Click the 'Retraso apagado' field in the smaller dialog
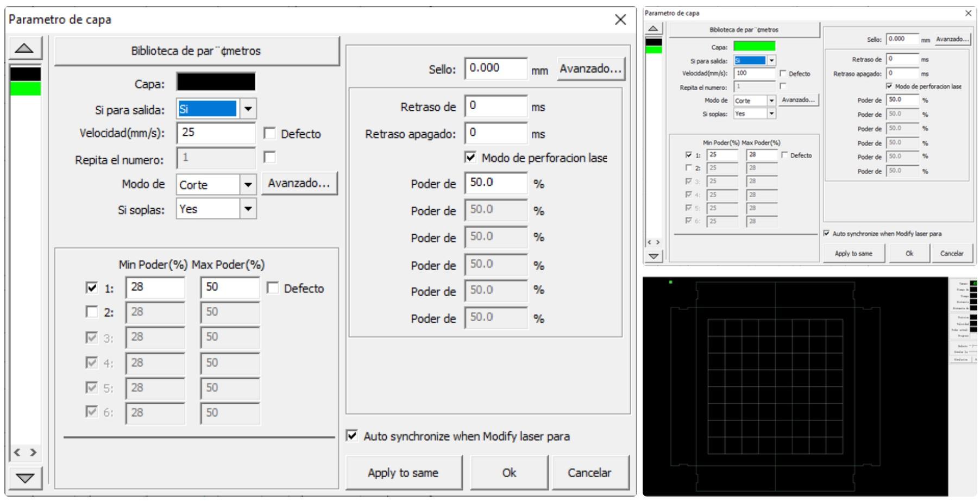 902,73
